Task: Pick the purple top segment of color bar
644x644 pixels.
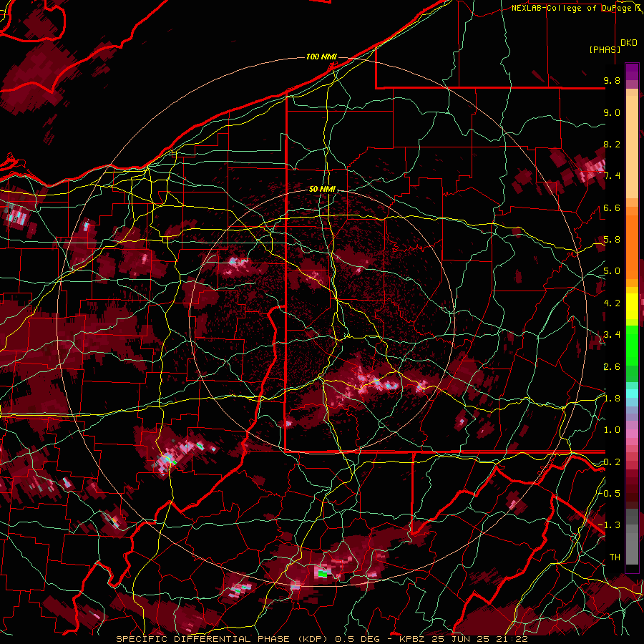Action: 632,72
